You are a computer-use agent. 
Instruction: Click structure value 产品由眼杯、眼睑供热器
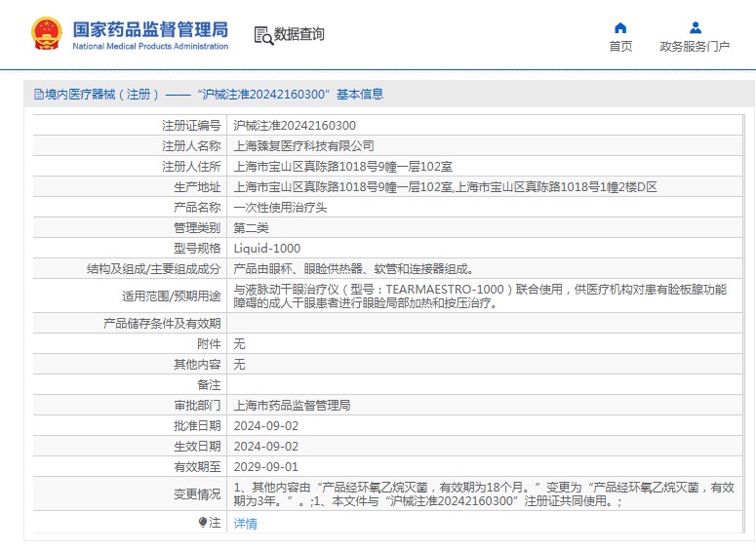point(354,268)
